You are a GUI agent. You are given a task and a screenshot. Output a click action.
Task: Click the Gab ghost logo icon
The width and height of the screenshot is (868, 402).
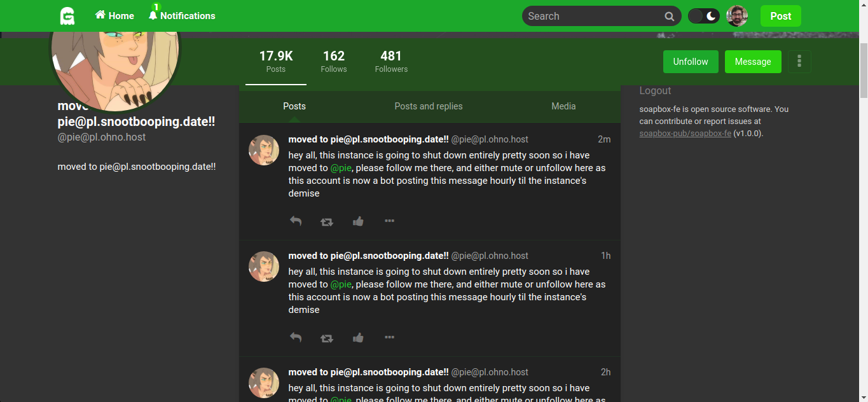tap(67, 16)
